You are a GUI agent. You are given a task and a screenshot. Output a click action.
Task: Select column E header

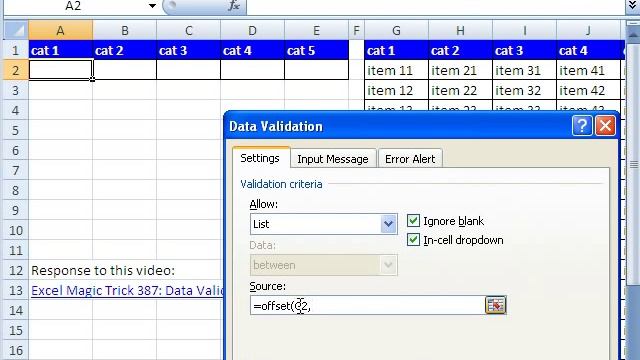click(316, 31)
